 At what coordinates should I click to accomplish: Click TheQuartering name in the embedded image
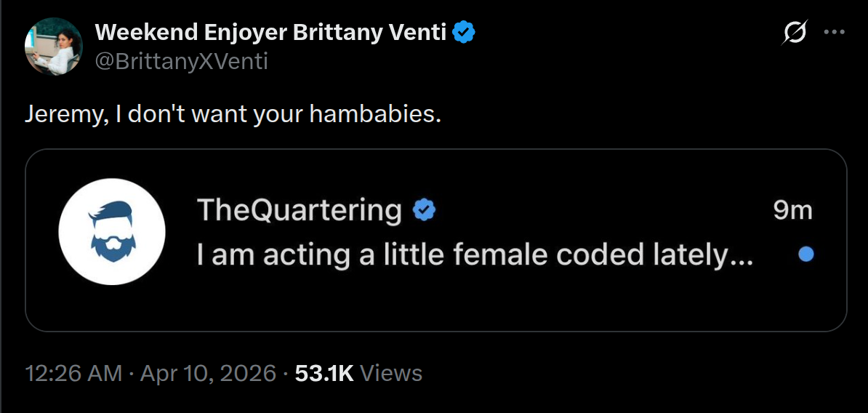300,210
